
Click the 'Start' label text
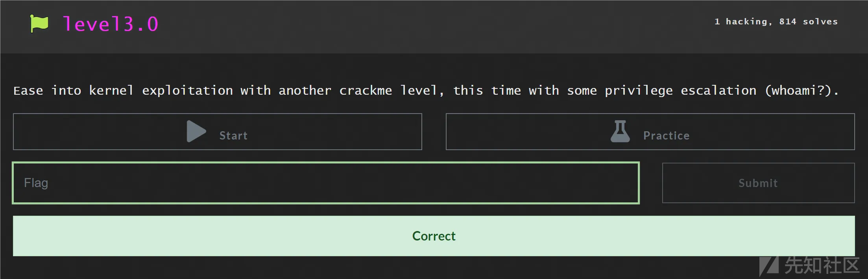point(233,136)
